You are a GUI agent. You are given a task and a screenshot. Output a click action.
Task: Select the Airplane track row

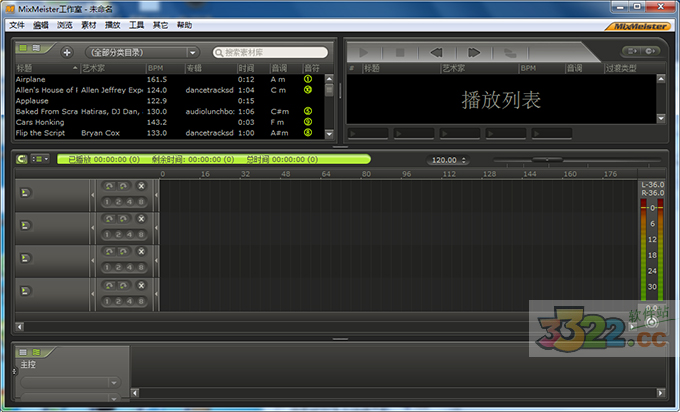click(x=170, y=79)
